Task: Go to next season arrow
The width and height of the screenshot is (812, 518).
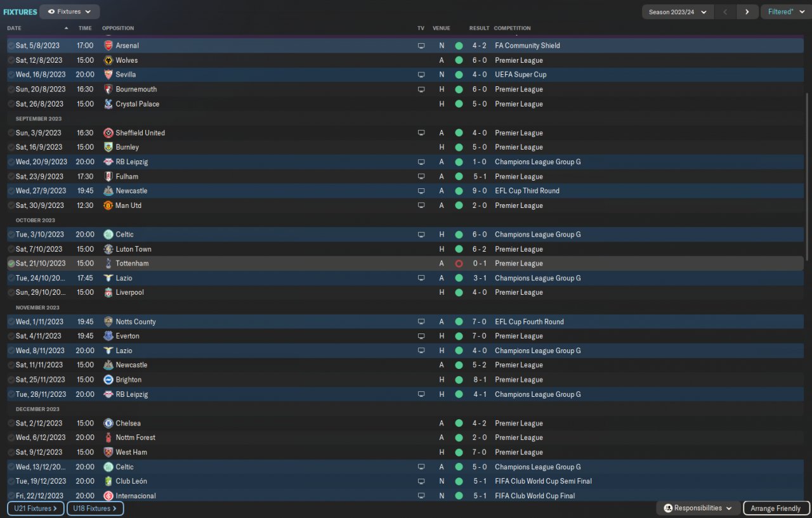Action: [x=747, y=11]
